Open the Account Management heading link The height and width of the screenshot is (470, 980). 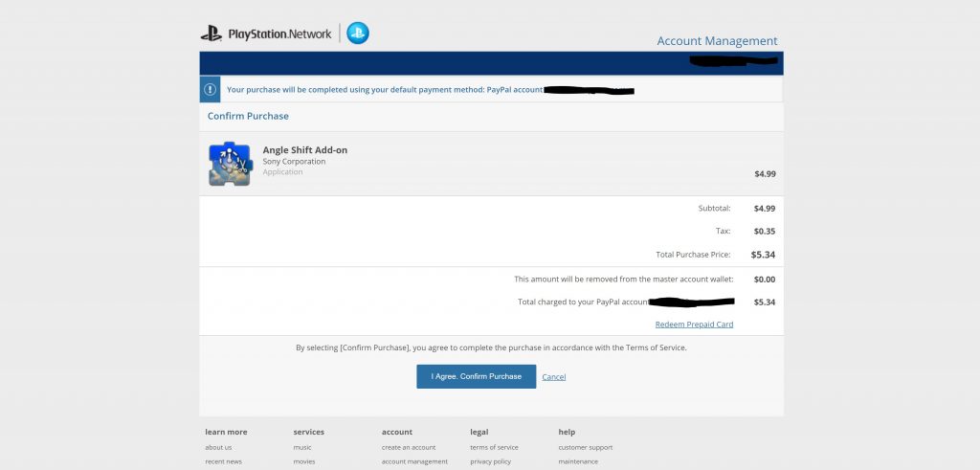(x=717, y=40)
